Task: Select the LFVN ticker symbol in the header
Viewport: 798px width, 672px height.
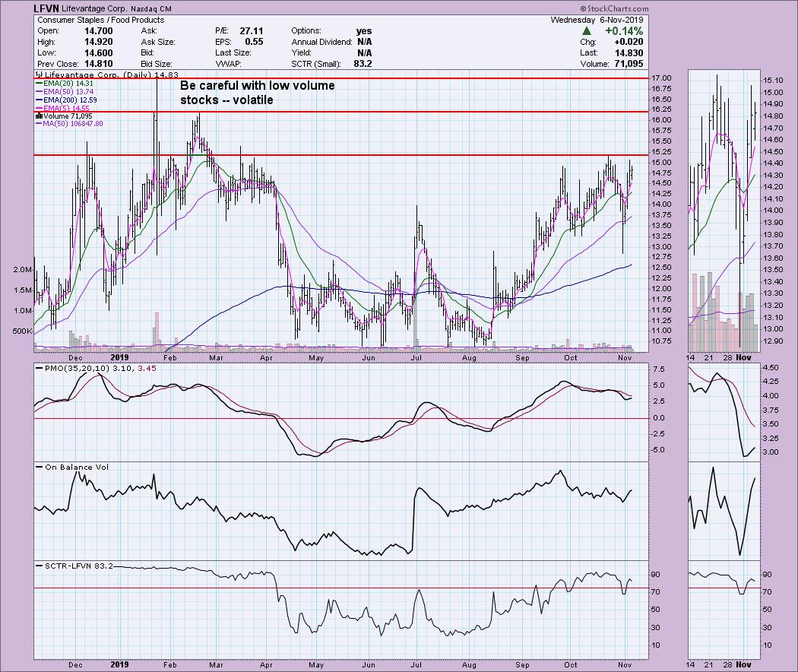Action: (46, 8)
